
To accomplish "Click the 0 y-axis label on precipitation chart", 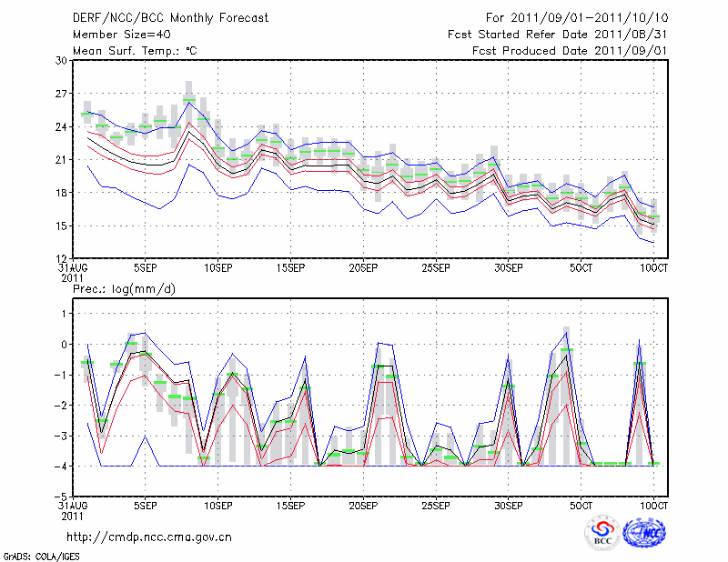I will point(65,344).
